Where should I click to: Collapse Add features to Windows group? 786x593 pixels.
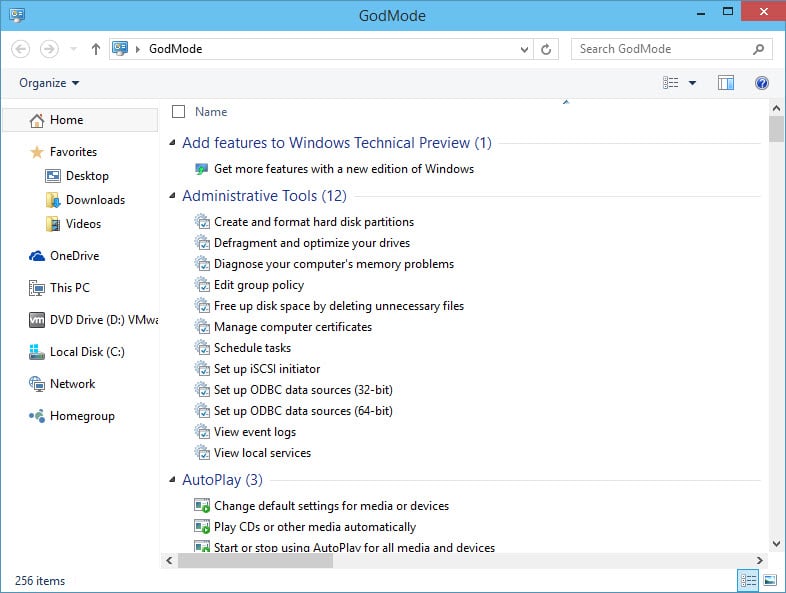(x=172, y=143)
